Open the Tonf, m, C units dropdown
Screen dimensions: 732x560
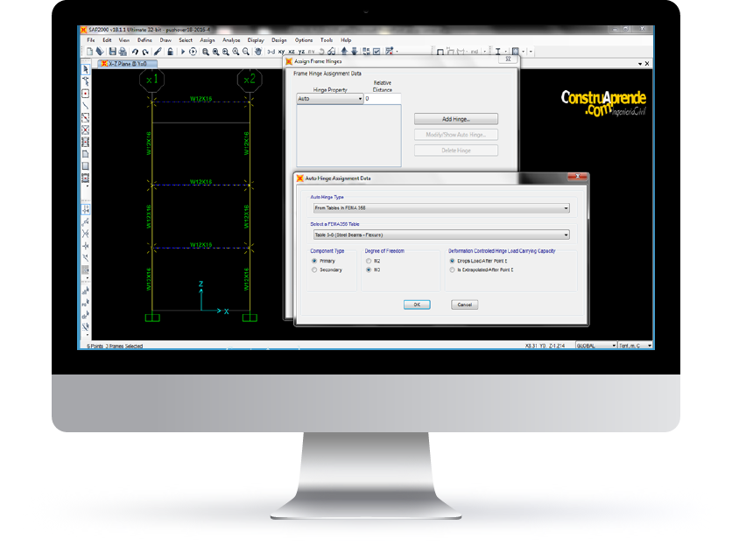tap(635, 346)
